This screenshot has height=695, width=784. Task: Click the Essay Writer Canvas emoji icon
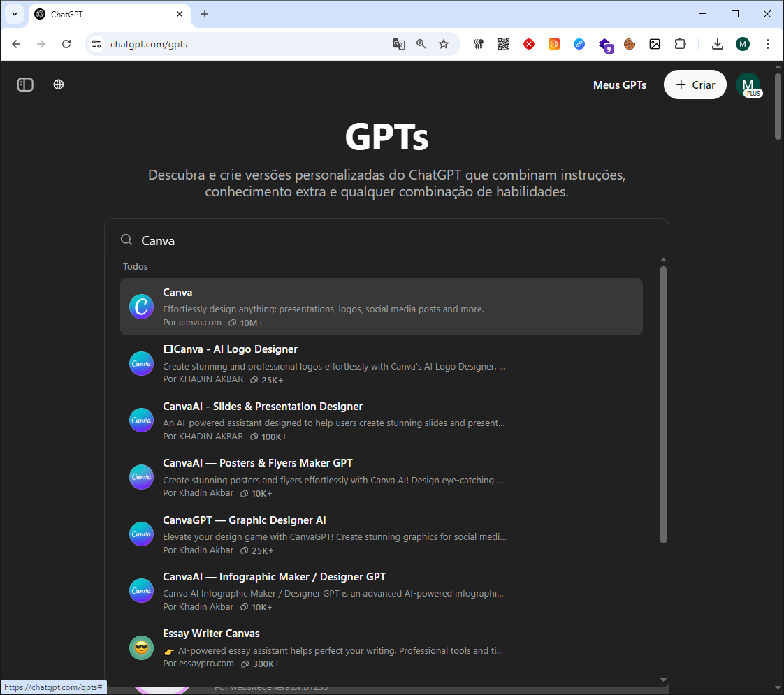point(142,648)
